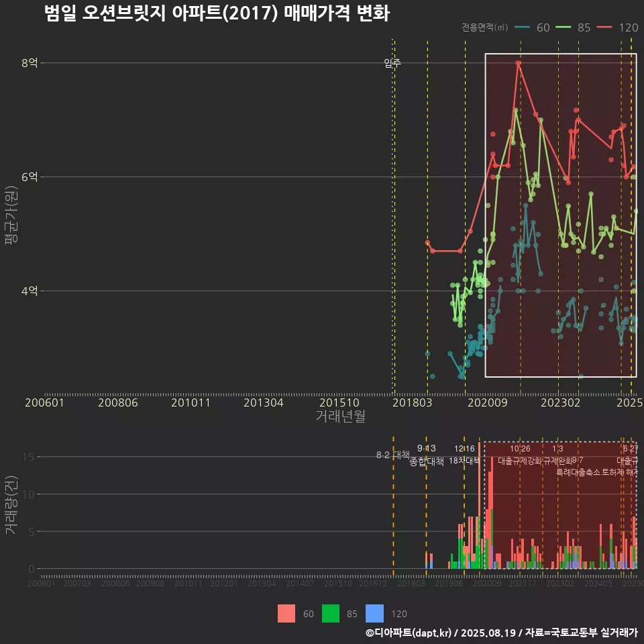The width and height of the screenshot is (644, 644).
Task: Click 201510 on the price chart x-axis
Action: (339, 402)
